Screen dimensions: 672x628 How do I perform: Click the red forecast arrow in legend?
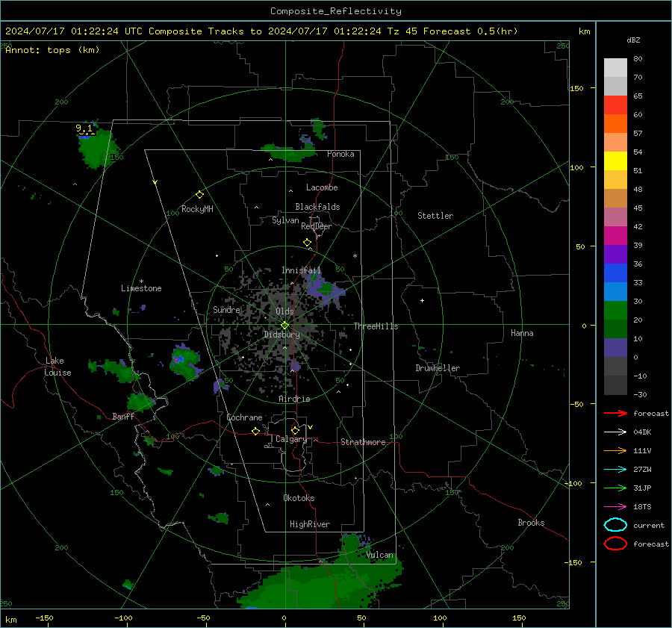coord(615,413)
